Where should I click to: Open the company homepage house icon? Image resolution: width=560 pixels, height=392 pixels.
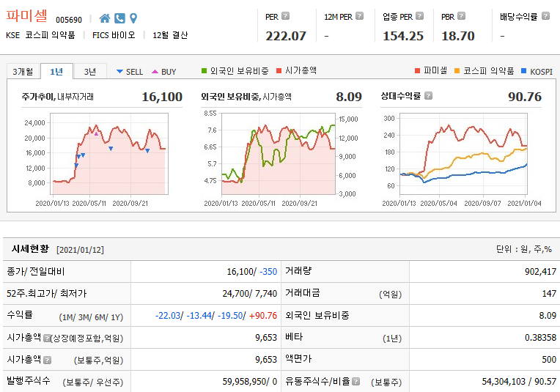pos(105,18)
